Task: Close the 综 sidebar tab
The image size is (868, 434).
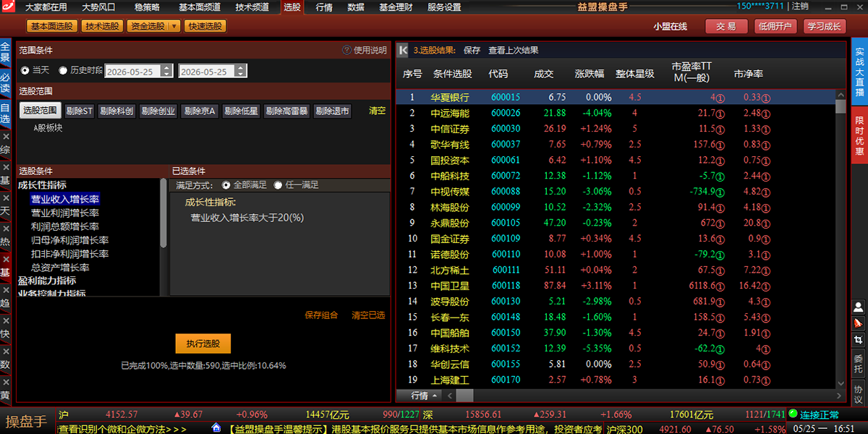Action: pos(6,136)
